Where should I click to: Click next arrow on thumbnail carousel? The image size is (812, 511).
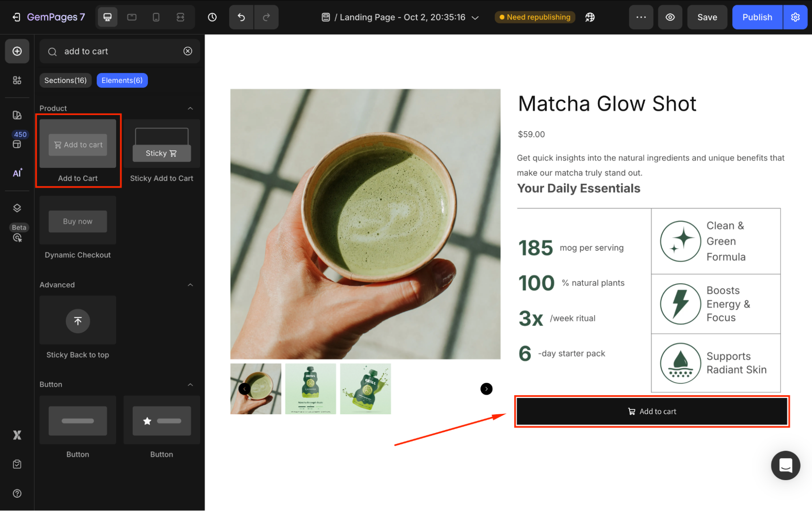pos(486,389)
